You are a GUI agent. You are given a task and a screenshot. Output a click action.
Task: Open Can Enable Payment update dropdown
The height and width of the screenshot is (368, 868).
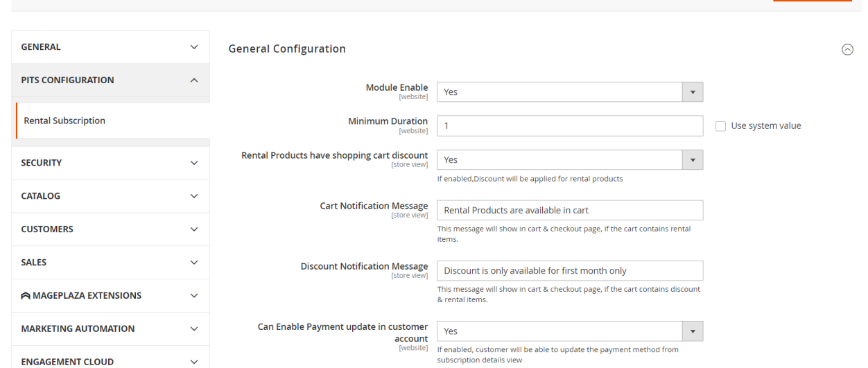569,331
